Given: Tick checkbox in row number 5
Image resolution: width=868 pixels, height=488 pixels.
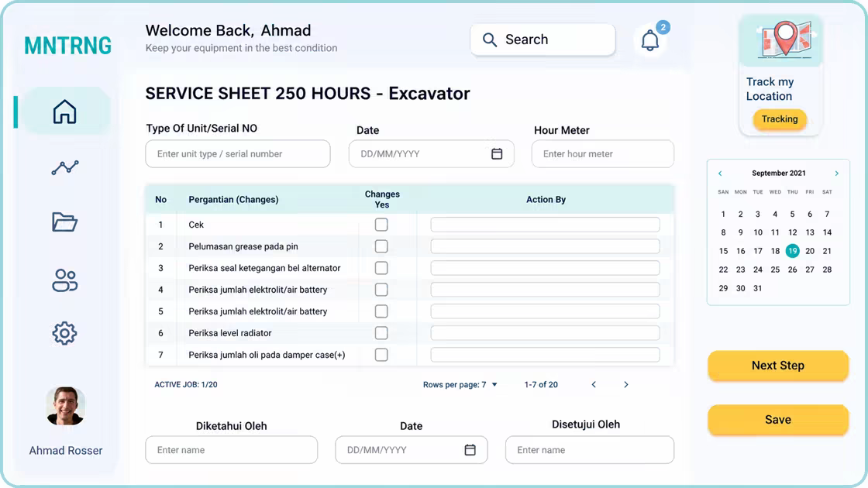Looking at the screenshot, I should tap(381, 311).
